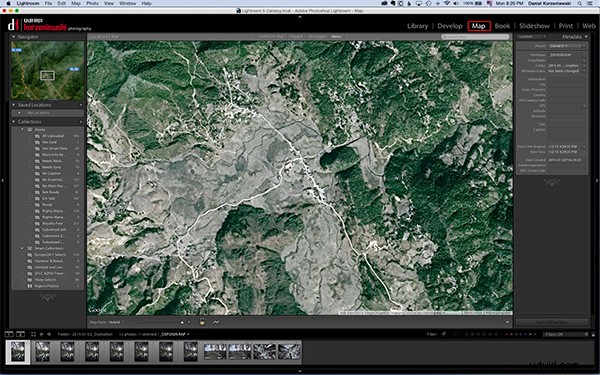Select the All Uploaded collection
This screenshot has width=600, height=375.
pos(53,136)
